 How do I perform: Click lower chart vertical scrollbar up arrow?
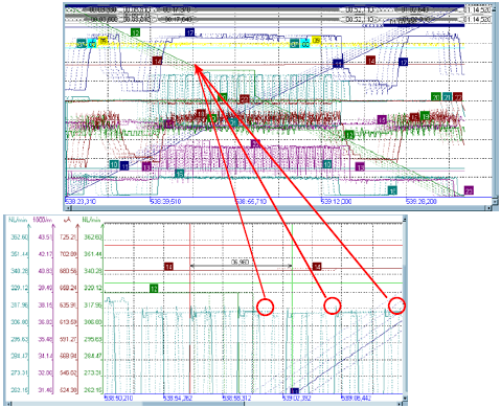405,220
